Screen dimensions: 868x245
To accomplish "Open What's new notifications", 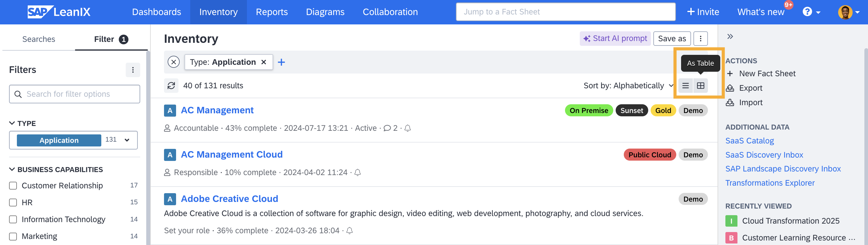I will (761, 12).
